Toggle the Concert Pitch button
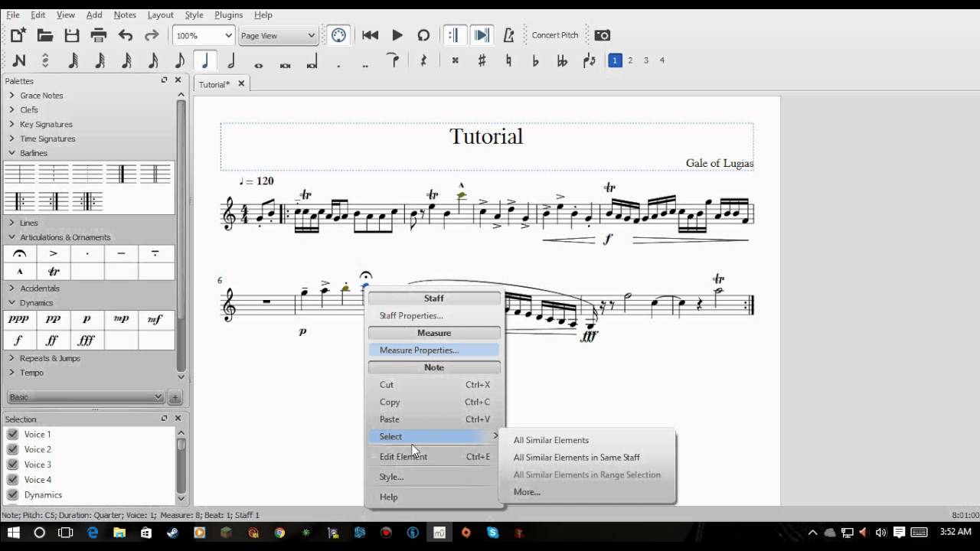Viewport: 980px width, 551px height. coord(555,35)
